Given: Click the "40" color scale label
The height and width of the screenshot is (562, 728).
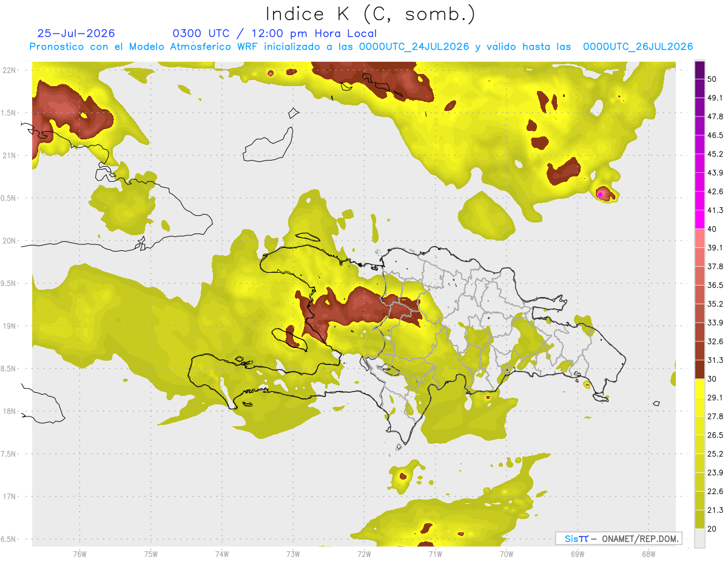Looking at the screenshot, I should point(713,229).
